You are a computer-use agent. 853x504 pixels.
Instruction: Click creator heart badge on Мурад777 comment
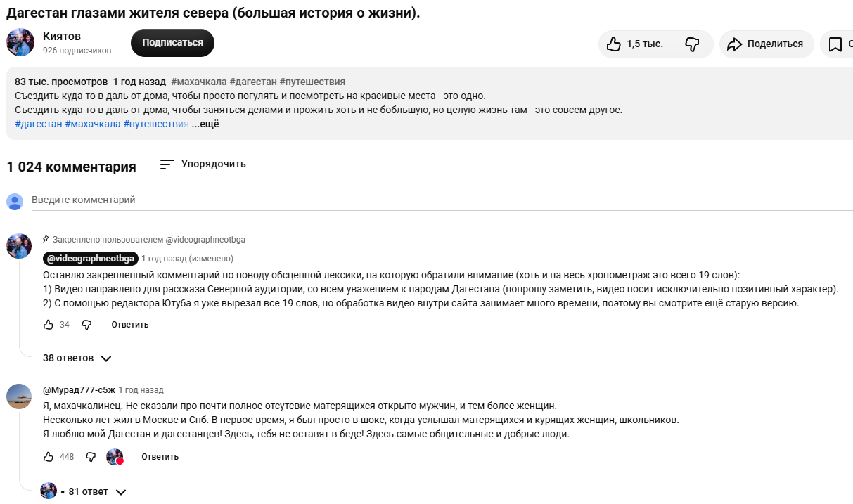(x=115, y=457)
